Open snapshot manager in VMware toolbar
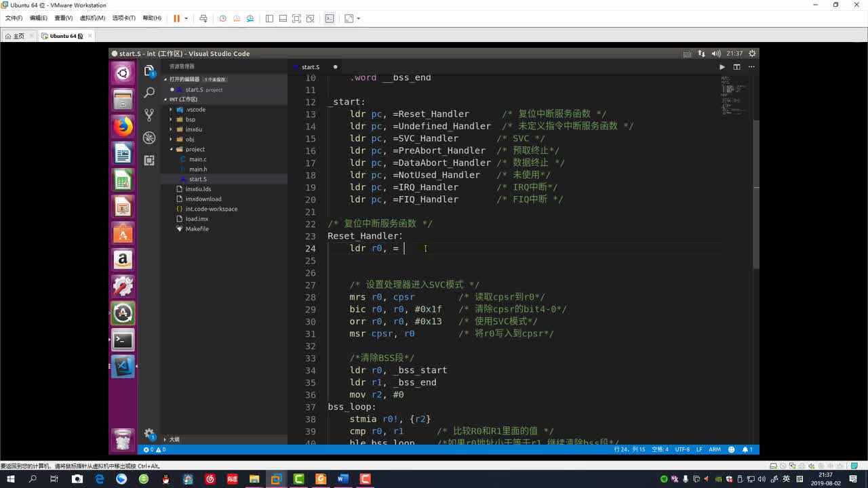Viewport: 868px width, 488px height. pos(250,18)
